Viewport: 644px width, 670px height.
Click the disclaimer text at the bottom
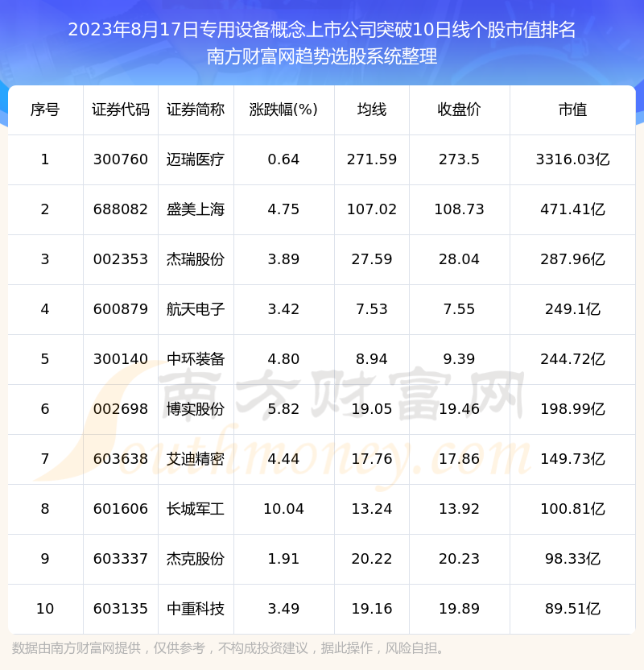click(229, 648)
